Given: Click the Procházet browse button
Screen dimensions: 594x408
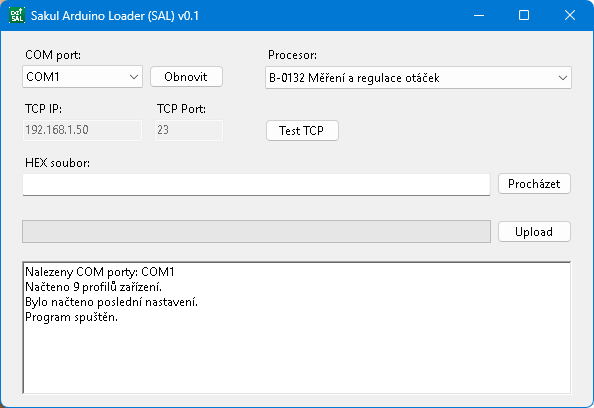Looking at the screenshot, I should [x=534, y=184].
